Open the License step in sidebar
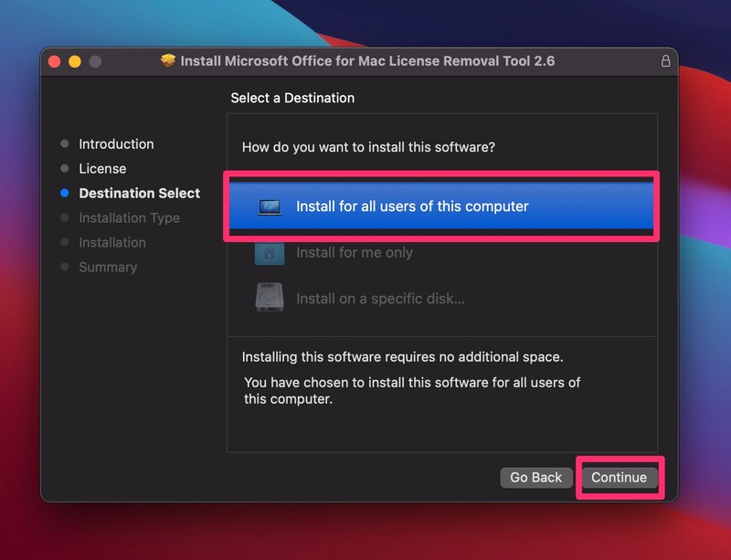The width and height of the screenshot is (731, 560). 102,169
